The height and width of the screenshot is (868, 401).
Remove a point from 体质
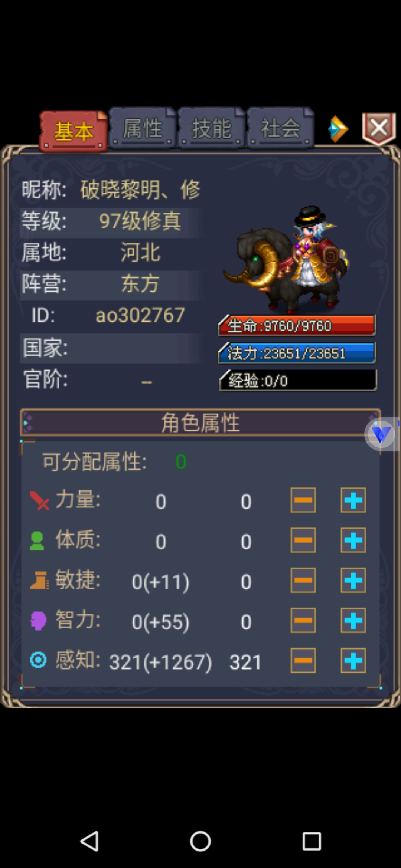(x=303, y=540)
